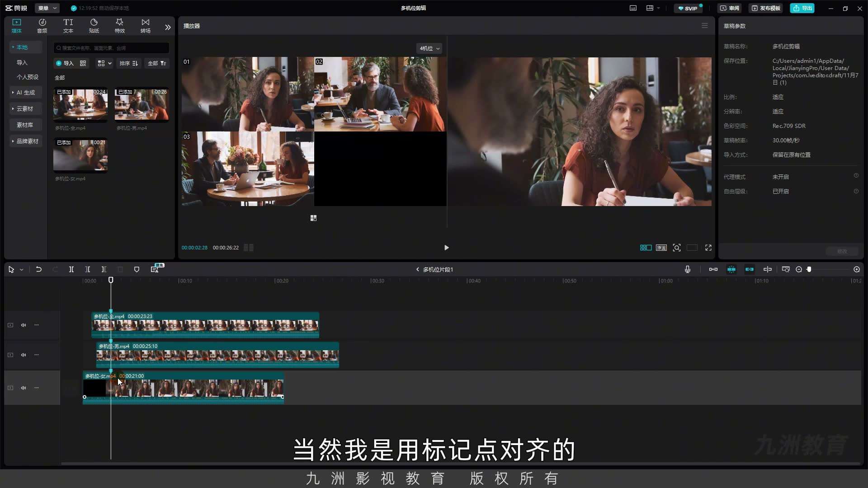
Task: Click the 审阅 review button
Action: coord(730,8)
